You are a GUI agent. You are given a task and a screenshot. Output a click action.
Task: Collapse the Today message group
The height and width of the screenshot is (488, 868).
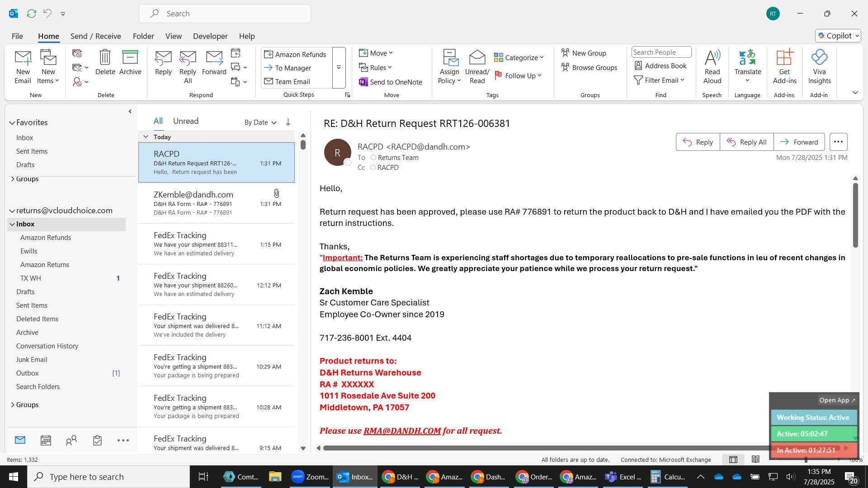(146, 136)
